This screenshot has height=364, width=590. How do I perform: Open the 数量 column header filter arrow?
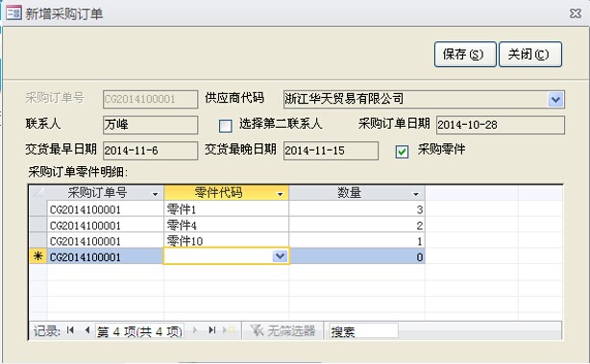(416, 194)
